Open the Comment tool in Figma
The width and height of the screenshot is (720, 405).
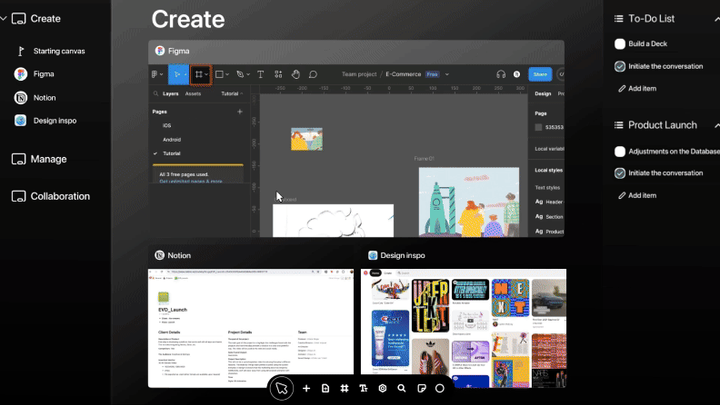pos(313,74)
